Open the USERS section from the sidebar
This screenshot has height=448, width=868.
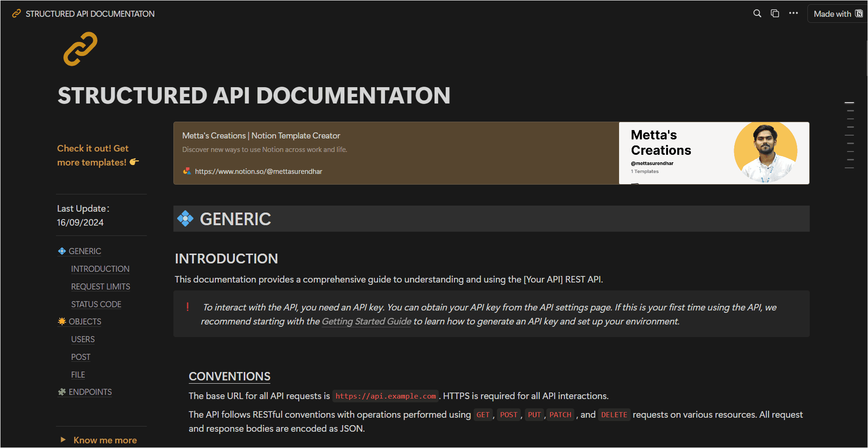pyautogui.click(x=83, y=339)
